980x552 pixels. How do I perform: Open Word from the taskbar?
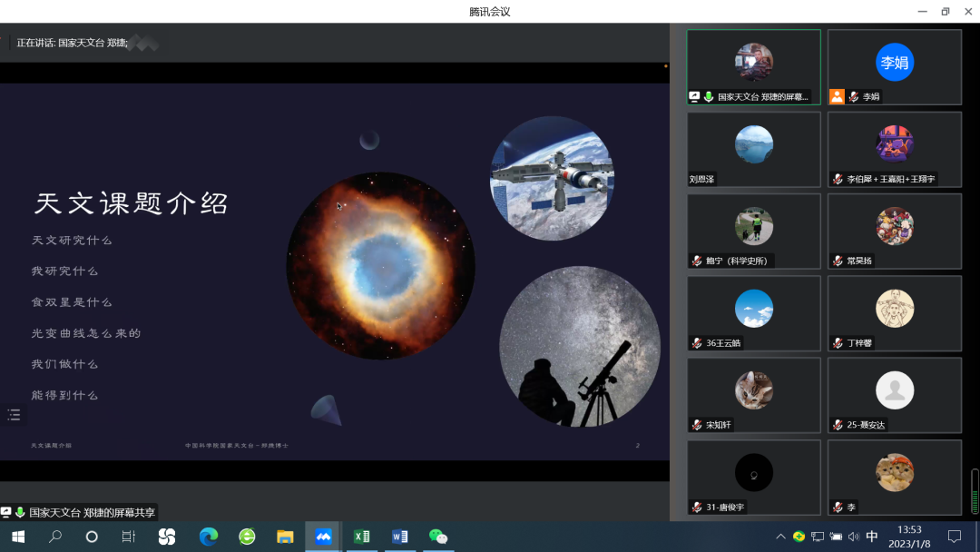click(x=400, y=537)
